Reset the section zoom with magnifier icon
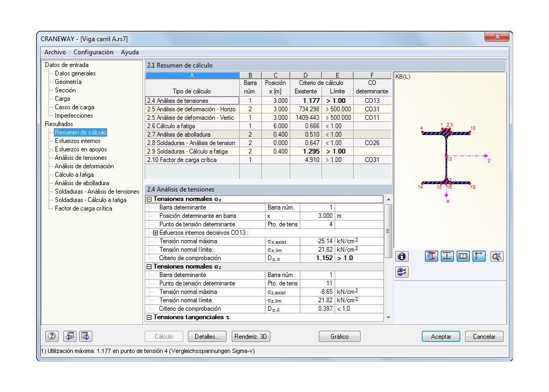 pos(497,256)
